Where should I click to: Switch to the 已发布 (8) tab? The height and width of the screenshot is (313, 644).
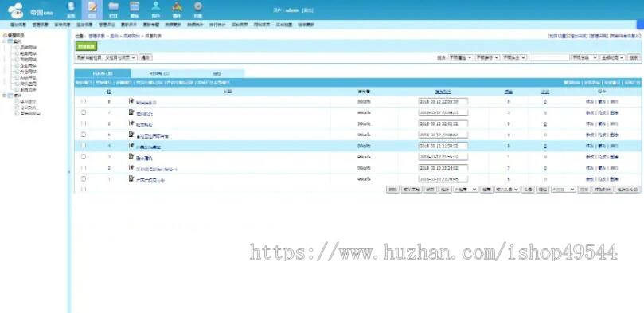[103, 73]
